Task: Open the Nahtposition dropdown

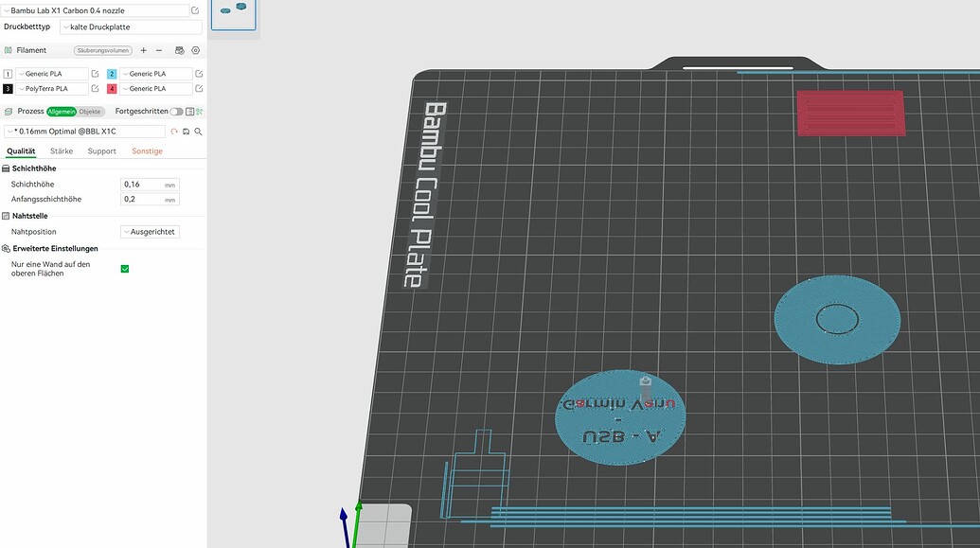Action: [150, 232]
